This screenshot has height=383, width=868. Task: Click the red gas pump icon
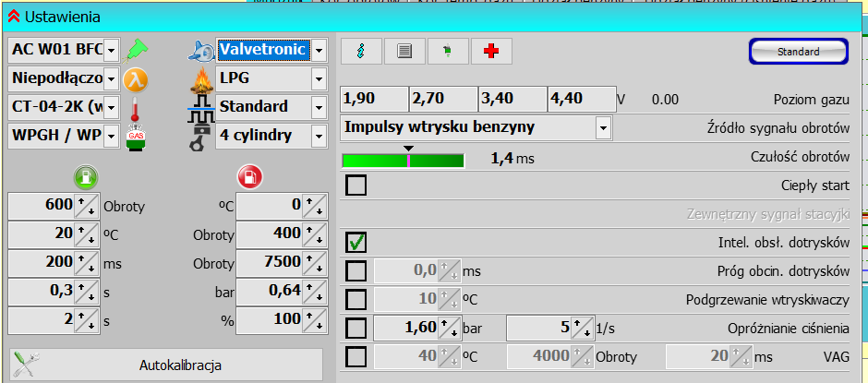coord(250,175)
